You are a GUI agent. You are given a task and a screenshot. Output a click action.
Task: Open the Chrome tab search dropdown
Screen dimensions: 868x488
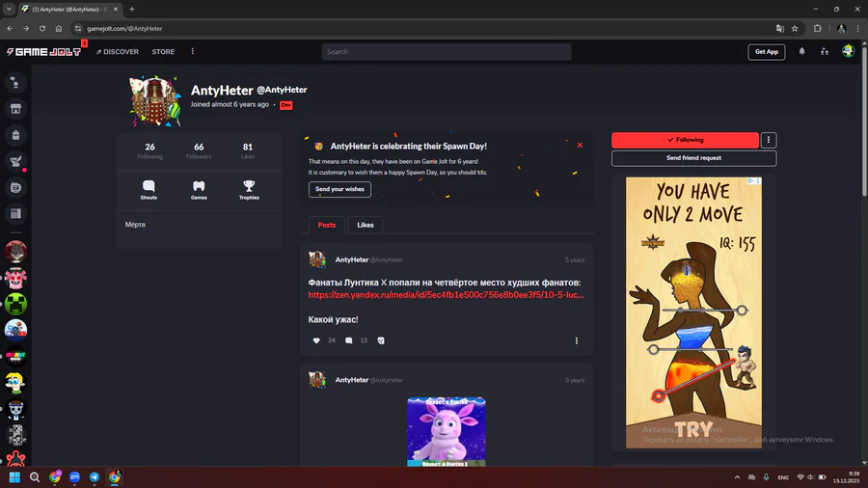pos(9,9)
